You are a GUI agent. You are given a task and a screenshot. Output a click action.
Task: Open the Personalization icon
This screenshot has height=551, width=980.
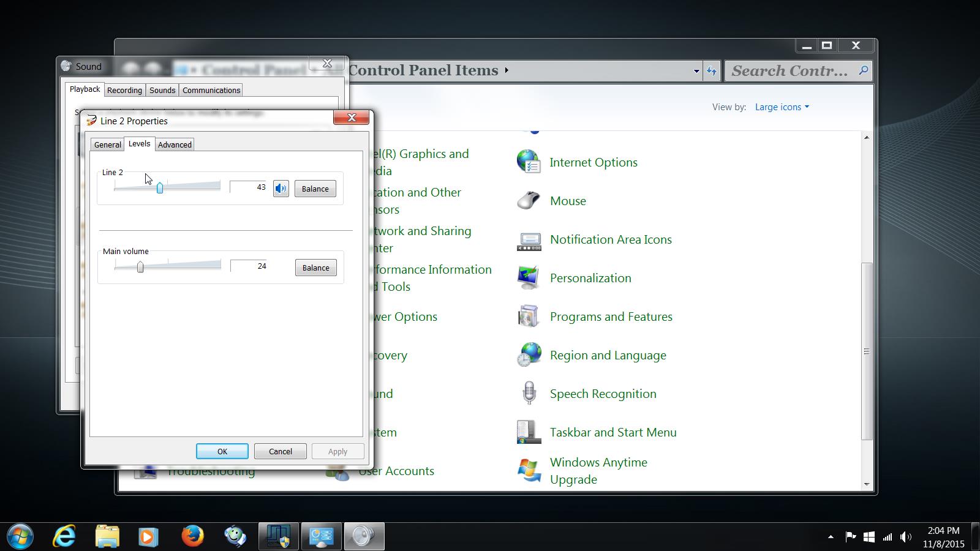529,278
